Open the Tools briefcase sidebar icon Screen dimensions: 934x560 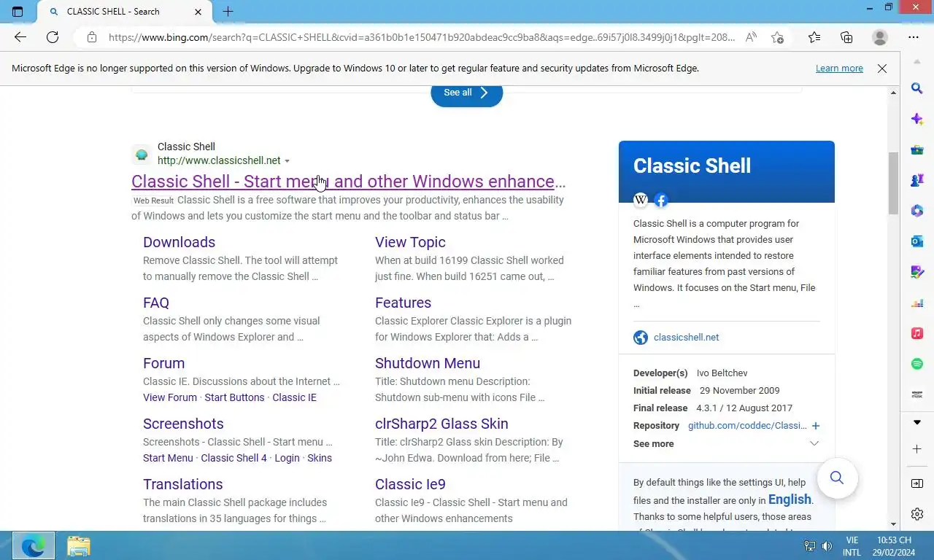click(917, 149)
